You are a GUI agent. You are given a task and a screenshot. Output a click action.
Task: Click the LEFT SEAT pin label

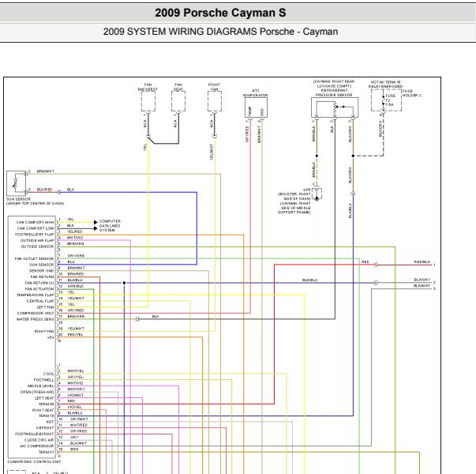coord(44,398)
